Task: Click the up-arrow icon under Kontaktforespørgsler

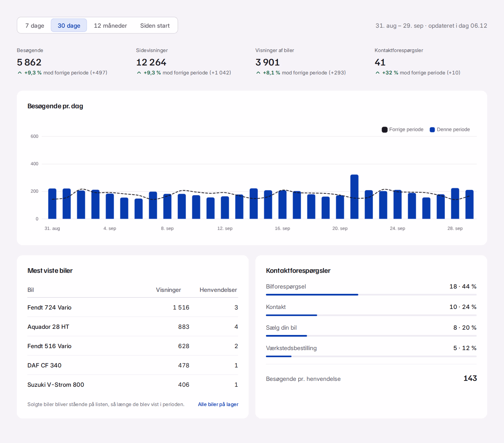Action: click(377, 73)
